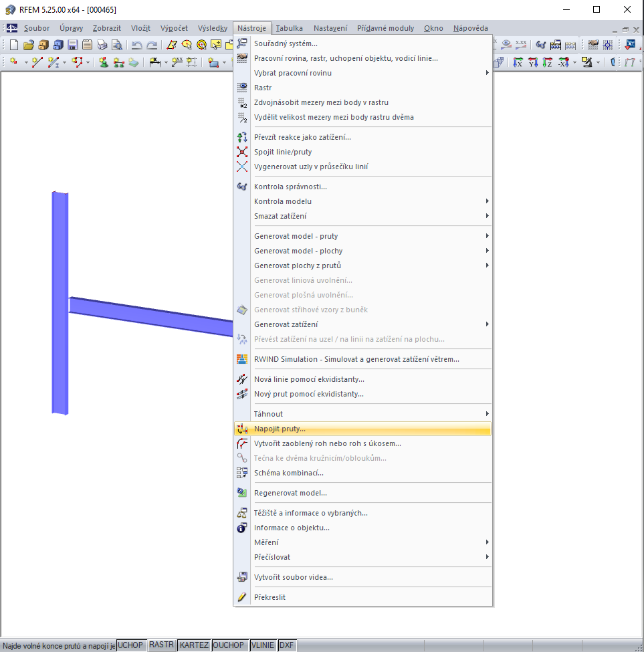Click the Save floppy disk icon
Viewport: 644px width, 652px height.
73,45
